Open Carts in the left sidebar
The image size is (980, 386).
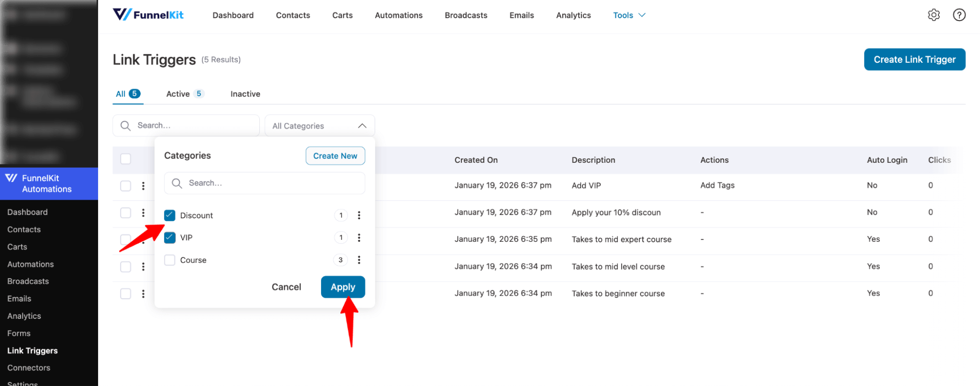pyautogui.click(x=17, y=247)
